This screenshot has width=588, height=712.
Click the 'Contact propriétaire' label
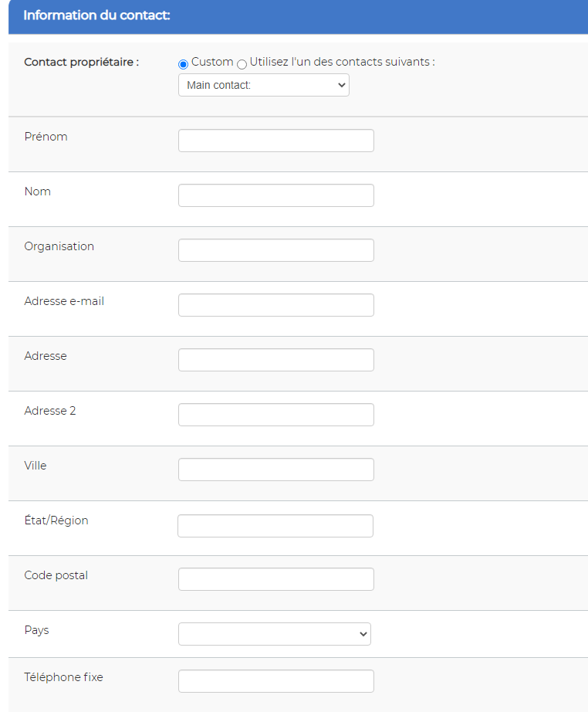point(82,63)
